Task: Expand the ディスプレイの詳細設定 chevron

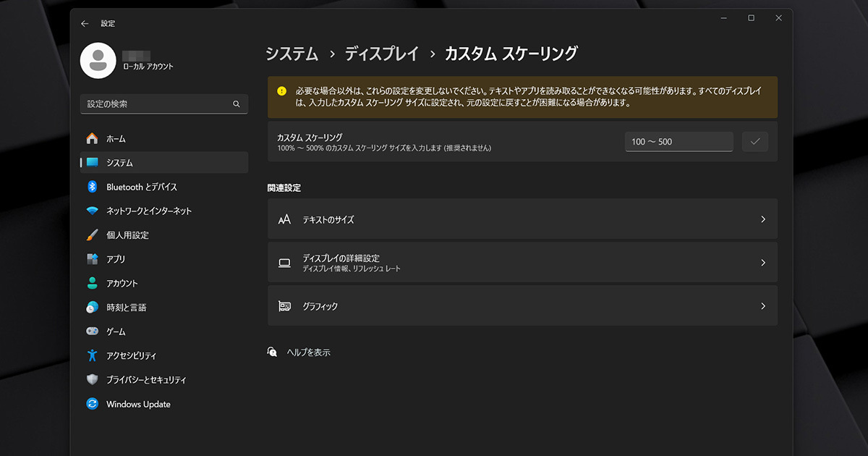Action: coord(763,263)
